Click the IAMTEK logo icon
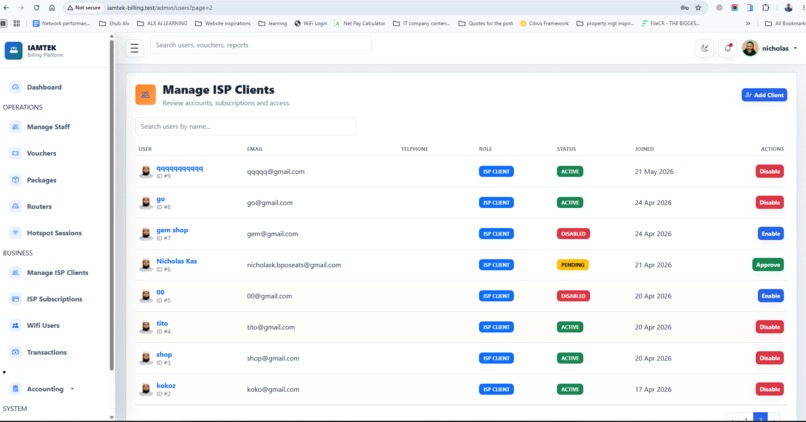This screenshot has width=806, height=422. (x=13, y=50)
